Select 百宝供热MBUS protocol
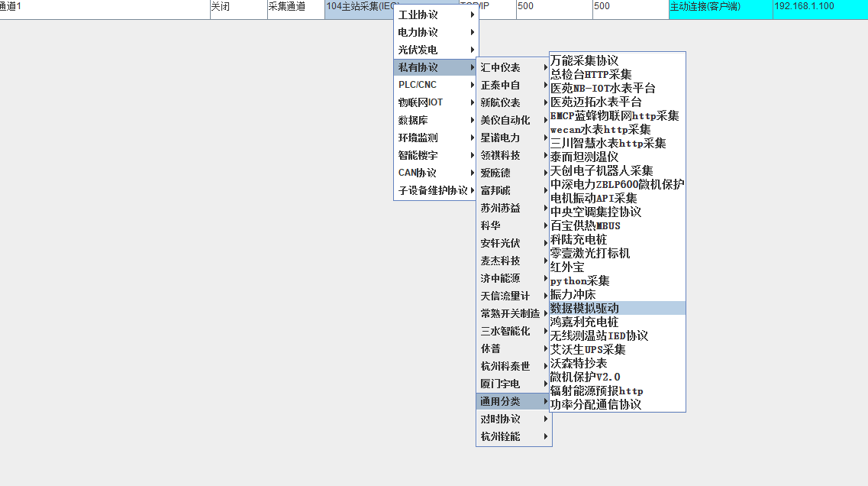 618,225
